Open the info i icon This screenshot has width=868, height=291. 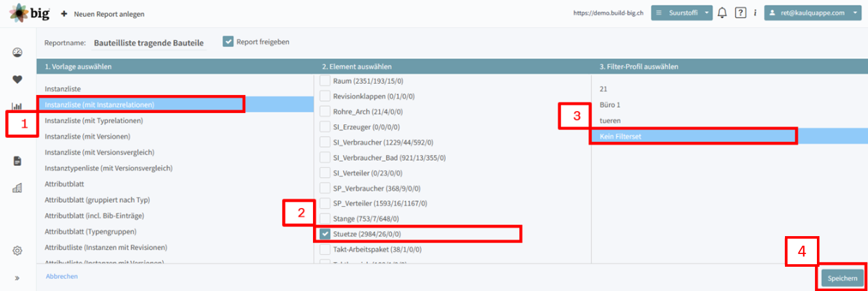pos(755,13)
